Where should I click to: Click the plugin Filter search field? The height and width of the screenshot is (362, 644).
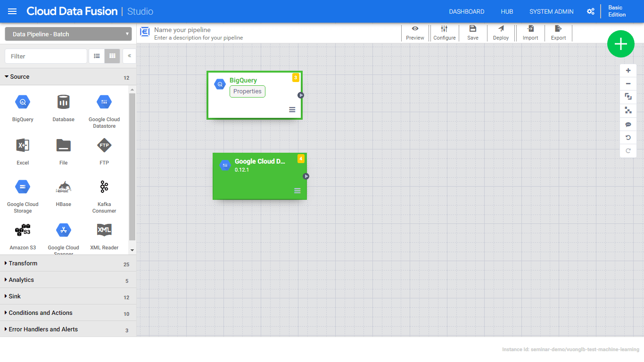[x=46, y=56]
